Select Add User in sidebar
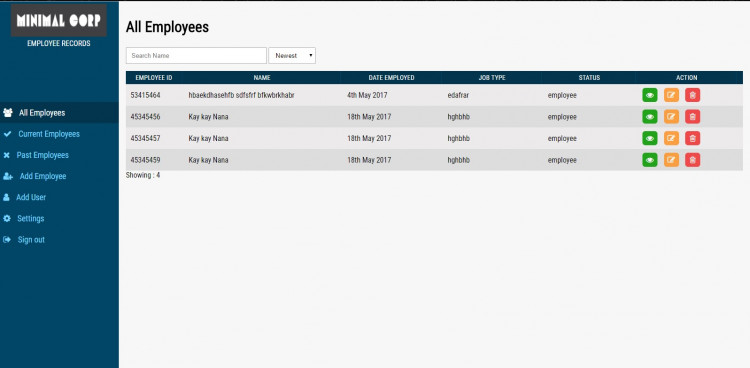The width and height of the screenshot is (750, 368). point(31,197)
